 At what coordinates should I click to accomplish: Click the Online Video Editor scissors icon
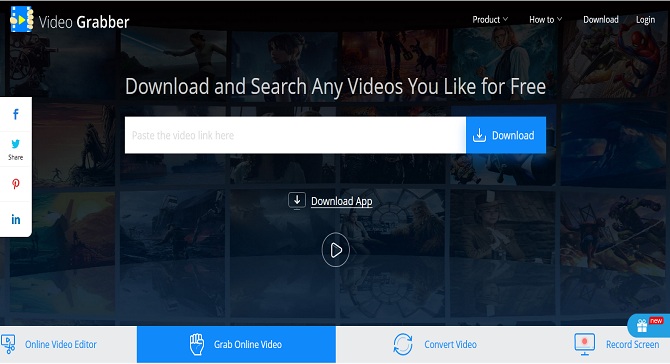8,344
